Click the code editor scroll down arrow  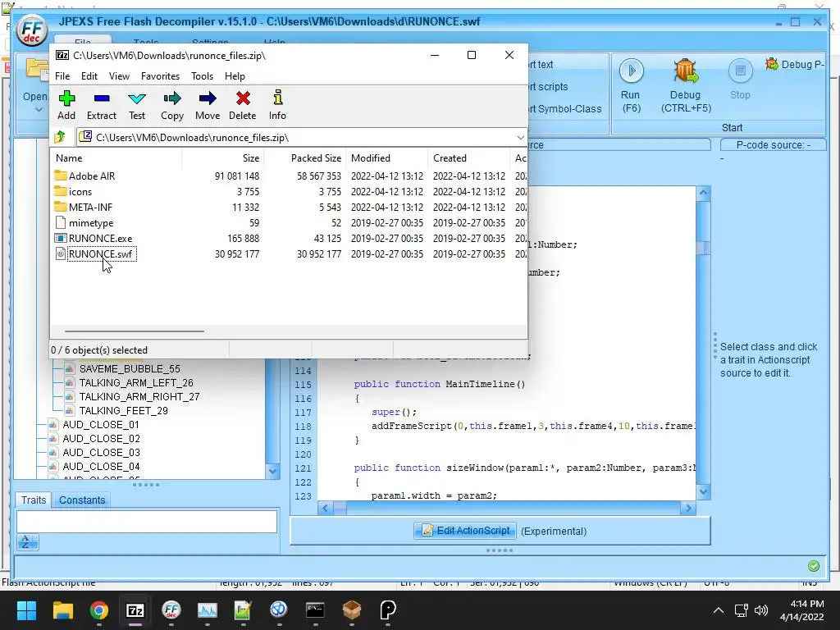click(703, 491)
